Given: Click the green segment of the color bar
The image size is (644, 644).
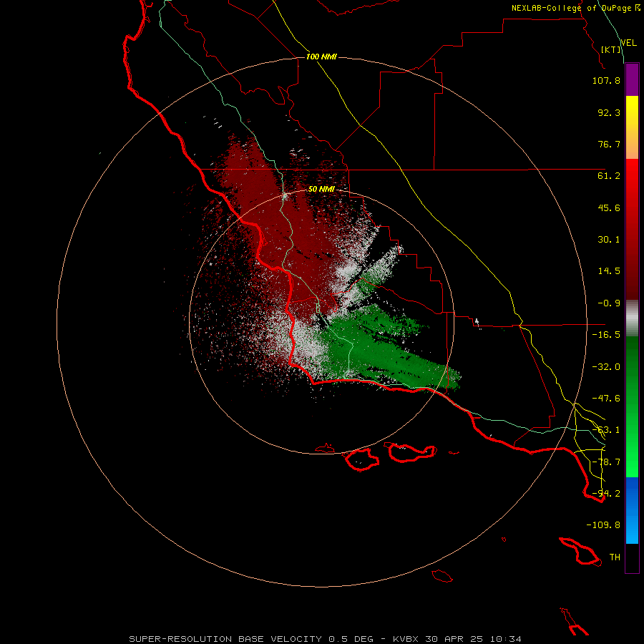Looking at the screenshot, I should [x=632, y=406].
